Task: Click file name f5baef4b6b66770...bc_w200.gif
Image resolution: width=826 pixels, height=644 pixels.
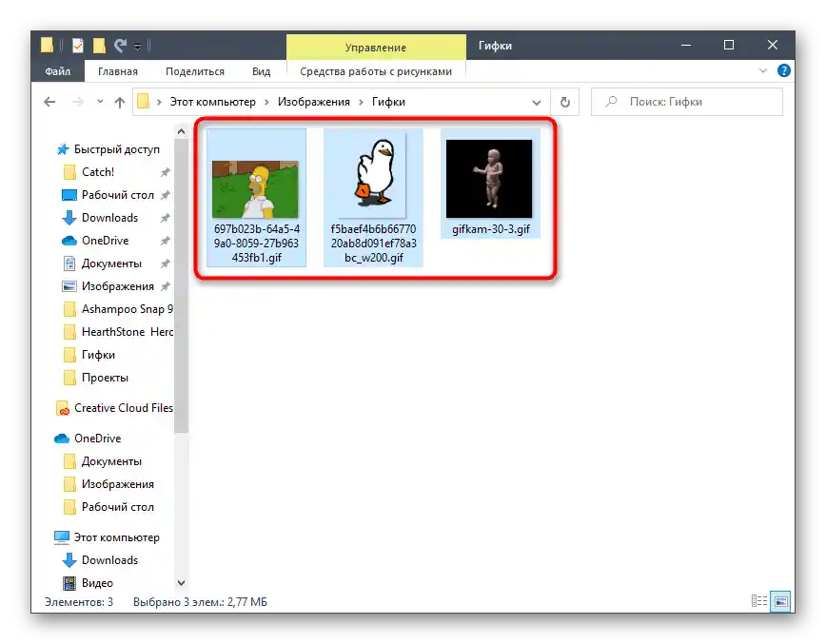Action: (373, 244)
